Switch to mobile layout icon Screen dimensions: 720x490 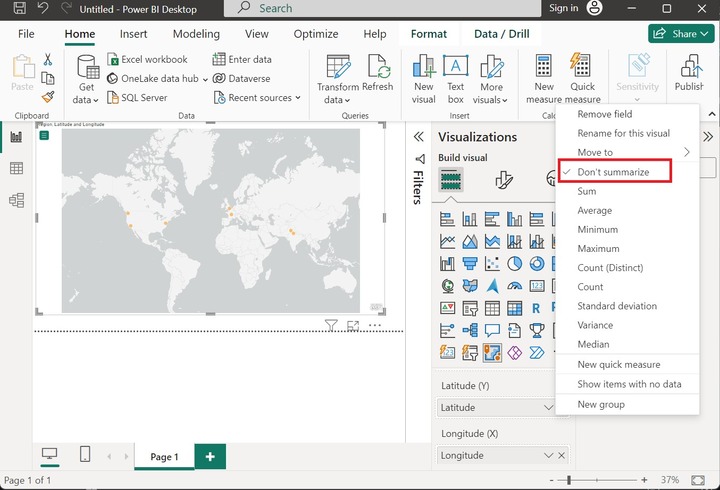[85, 455]
